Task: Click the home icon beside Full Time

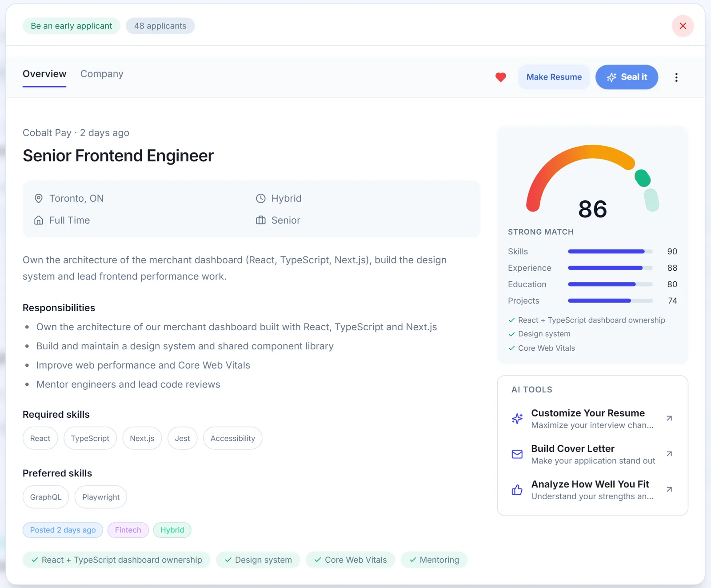Action: tap(39, 220)
